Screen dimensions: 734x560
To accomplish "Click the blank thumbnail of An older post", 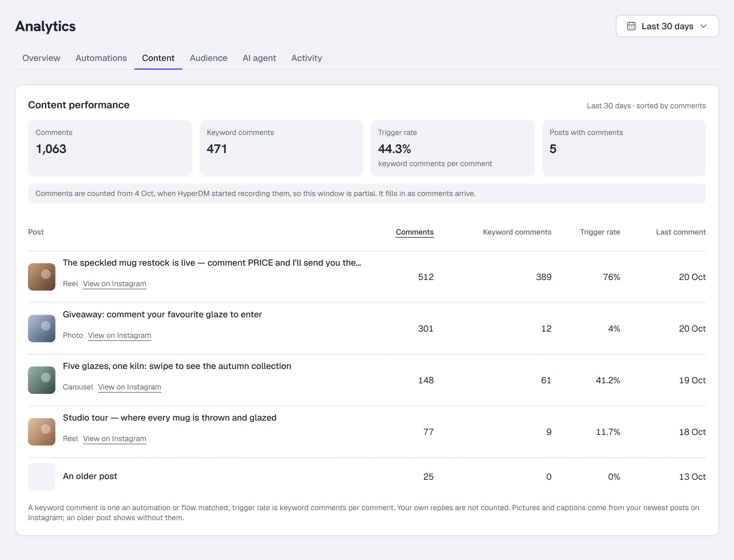I will pos(42,476).
